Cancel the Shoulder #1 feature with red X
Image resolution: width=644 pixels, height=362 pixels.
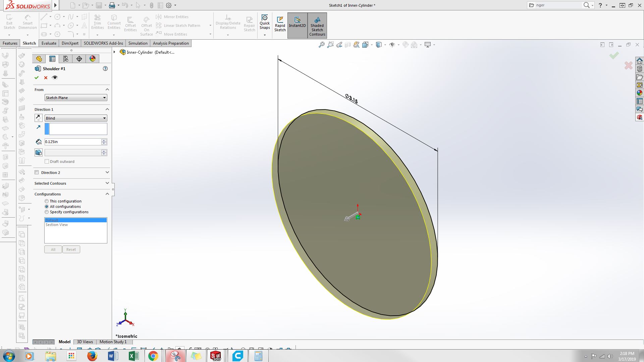point(46,78)
